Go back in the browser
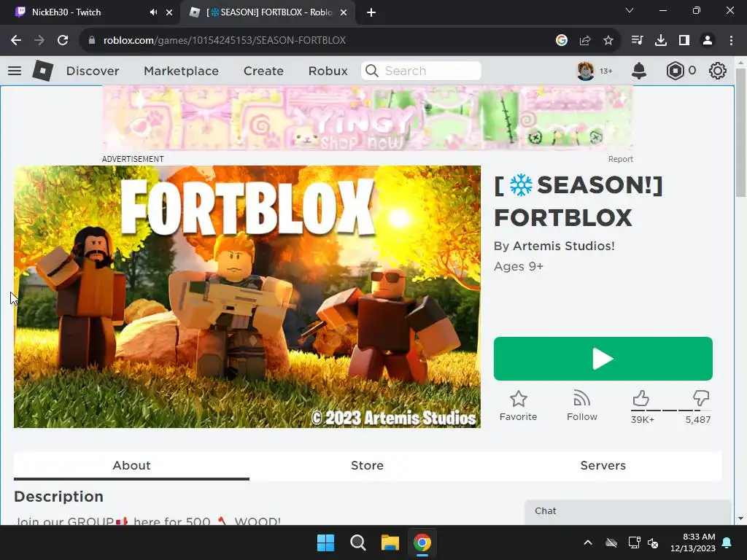This screenshot has width=747, height=560. pyautogui.click(x=16, y=41)
